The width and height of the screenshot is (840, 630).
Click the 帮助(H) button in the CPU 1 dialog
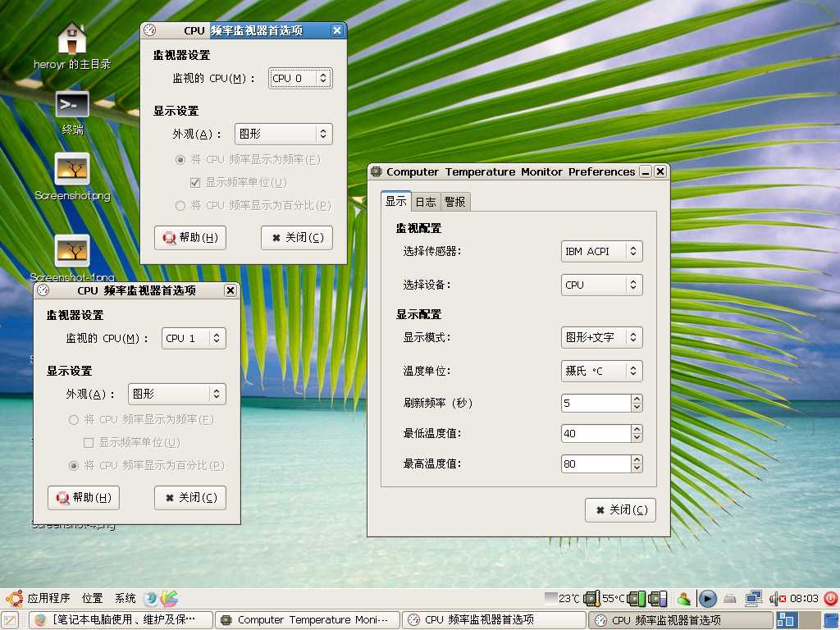coord(84,497)
